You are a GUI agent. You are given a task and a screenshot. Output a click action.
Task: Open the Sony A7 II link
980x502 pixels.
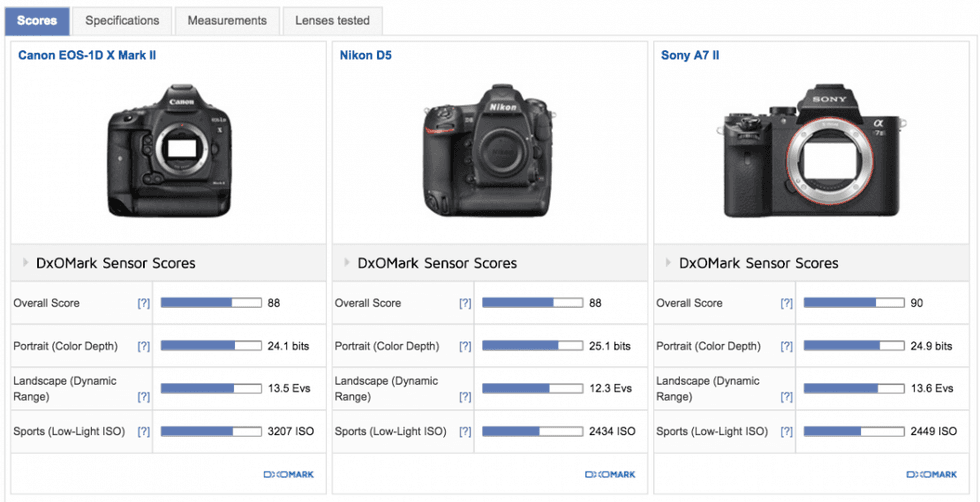click(x=690, y=56)
